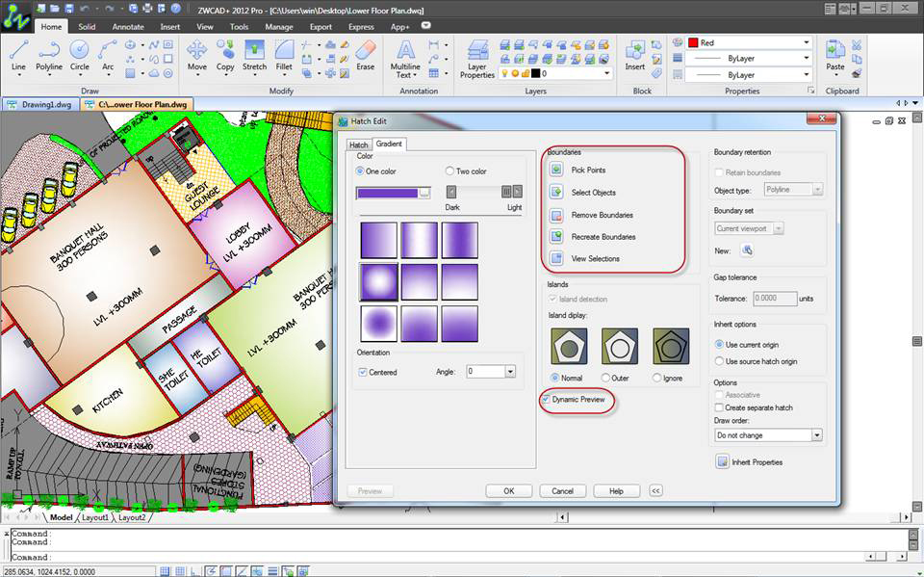Click the Pick Points boundary icon

tap(556, 170)
